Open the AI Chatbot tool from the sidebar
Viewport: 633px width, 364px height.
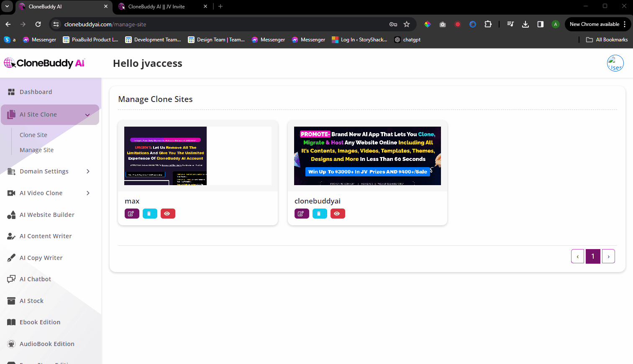pos(35,279)
